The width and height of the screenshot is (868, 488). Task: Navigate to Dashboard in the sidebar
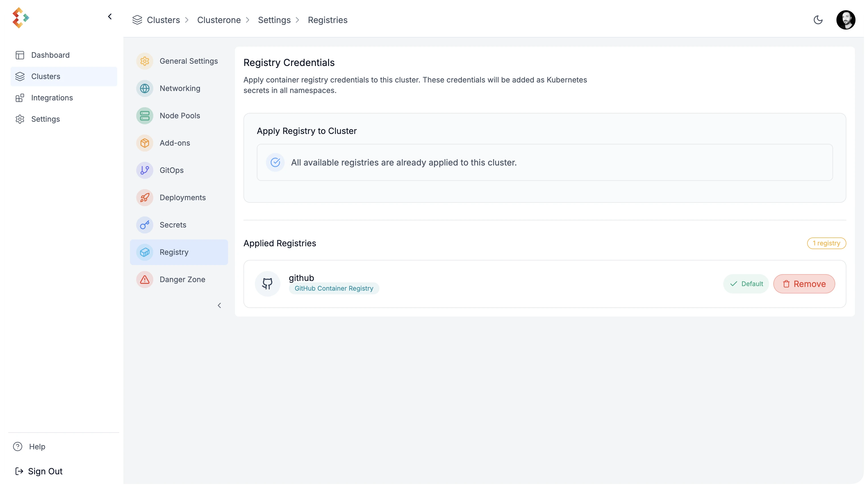click(x=50, y=55)
